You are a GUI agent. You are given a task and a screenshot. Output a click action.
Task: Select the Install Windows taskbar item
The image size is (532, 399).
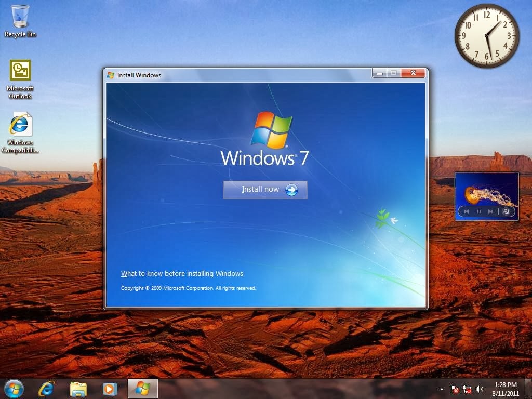tap(142, 389)
